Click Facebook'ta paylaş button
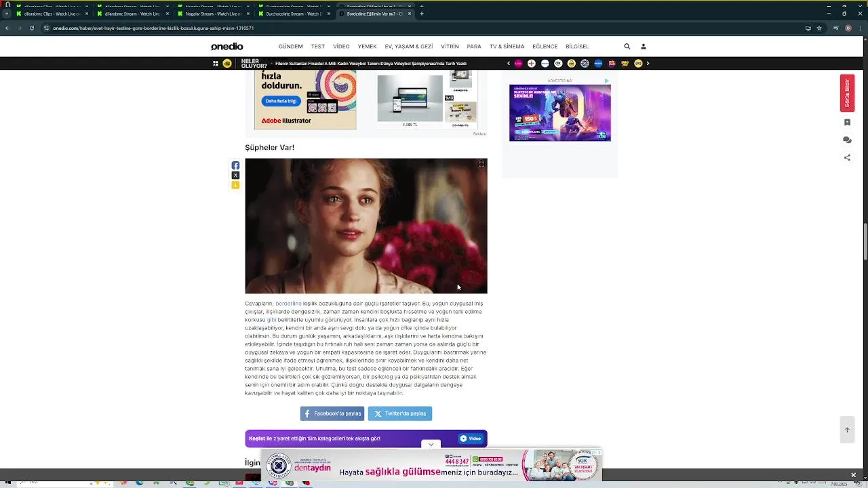 click(332, 413)
